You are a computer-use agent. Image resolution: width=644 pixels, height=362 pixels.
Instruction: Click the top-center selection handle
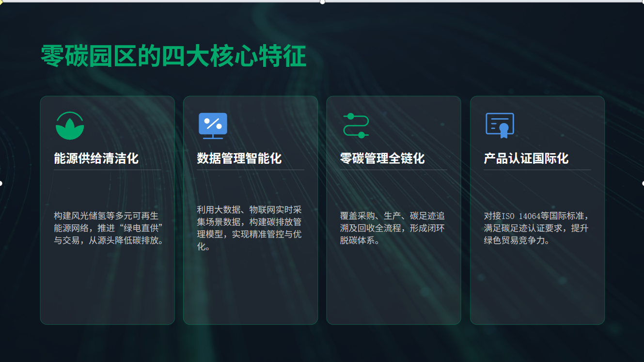(x=322, y=1)
